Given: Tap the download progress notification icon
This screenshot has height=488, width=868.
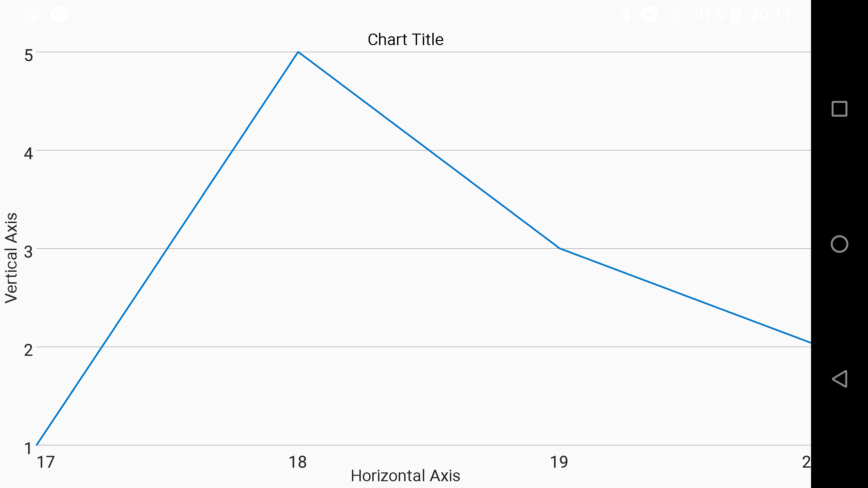Looking at the screenshot, I should (31, 14).
